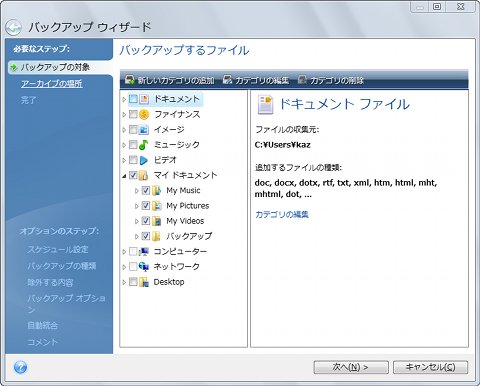The image size is (480, 386).
Task: Open the 除外する内容 optional step
Action: click(x=50, y=282)
